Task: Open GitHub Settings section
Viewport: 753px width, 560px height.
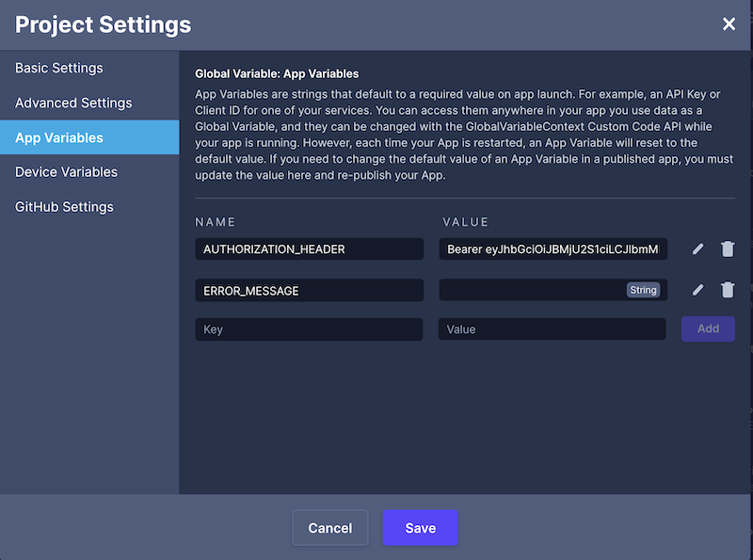Action: (x=89, y=206)
